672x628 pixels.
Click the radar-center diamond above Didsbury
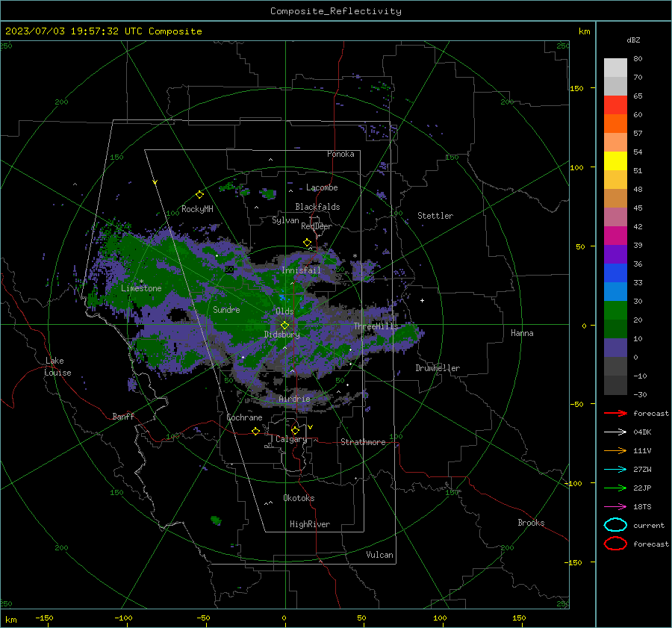point(284,326)
